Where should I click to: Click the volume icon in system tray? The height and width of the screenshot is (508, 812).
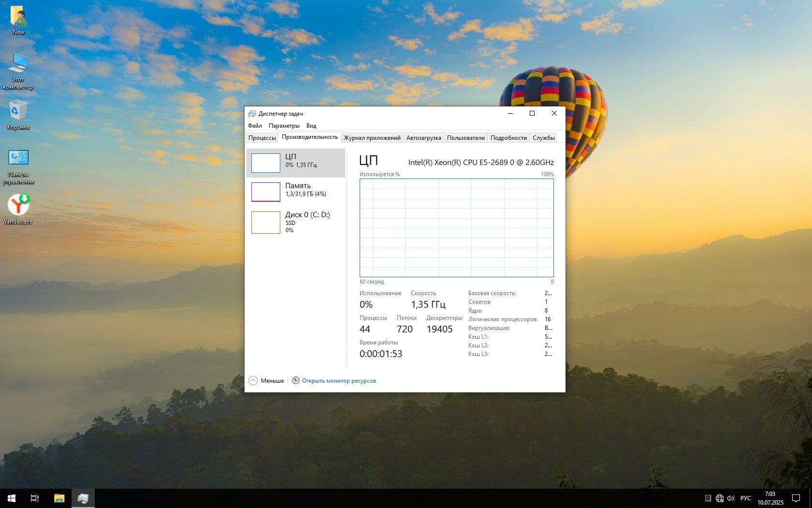[730, 498]
